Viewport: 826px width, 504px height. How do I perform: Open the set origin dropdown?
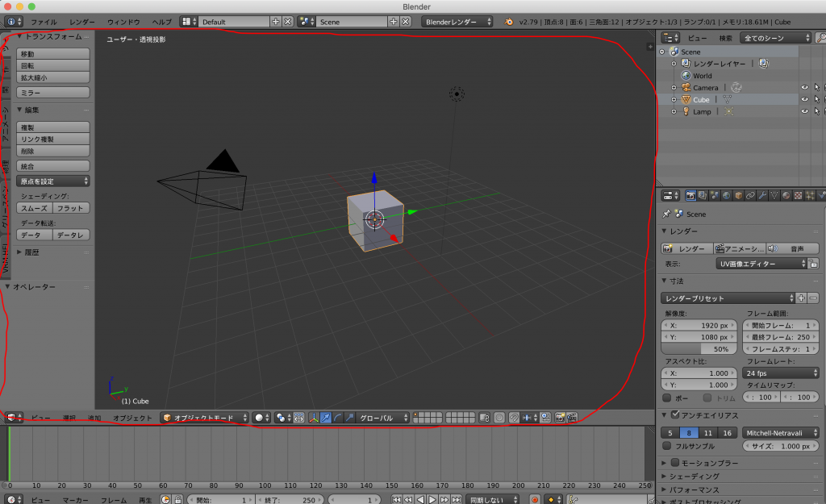click(52, 181)
